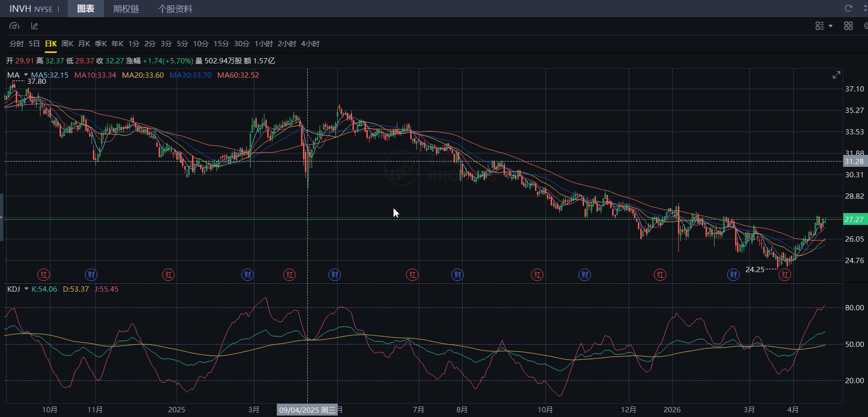Toggle the MA5 moving average line label

tap(50, 75)
